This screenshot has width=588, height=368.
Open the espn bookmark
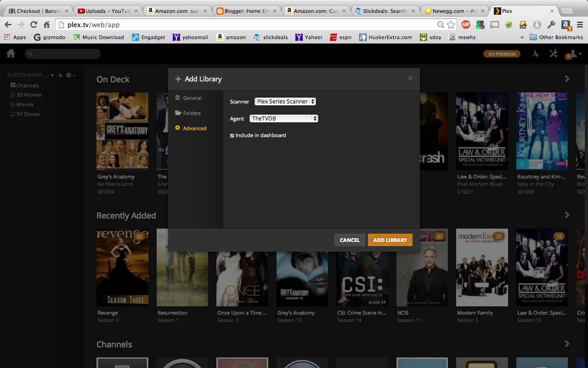[340, 37]
